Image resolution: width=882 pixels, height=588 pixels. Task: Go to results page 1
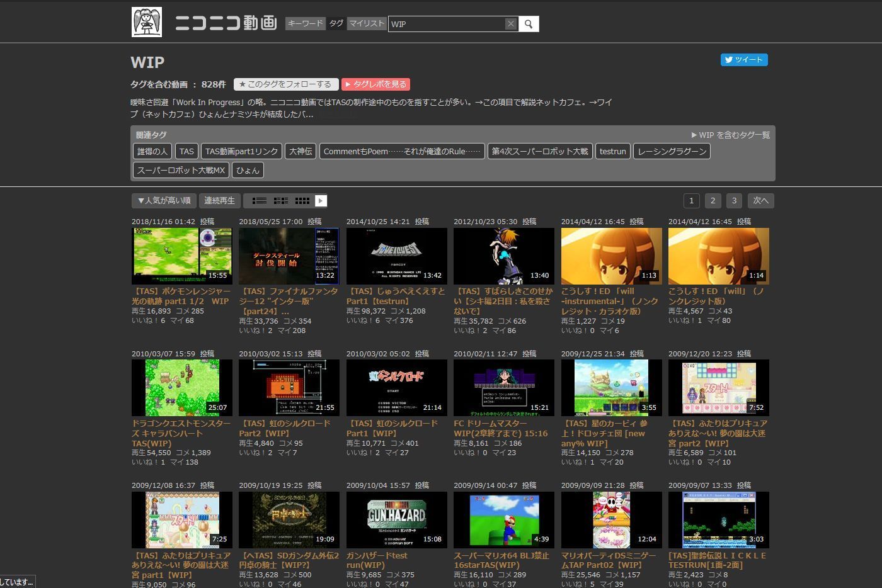click(692, 201)
